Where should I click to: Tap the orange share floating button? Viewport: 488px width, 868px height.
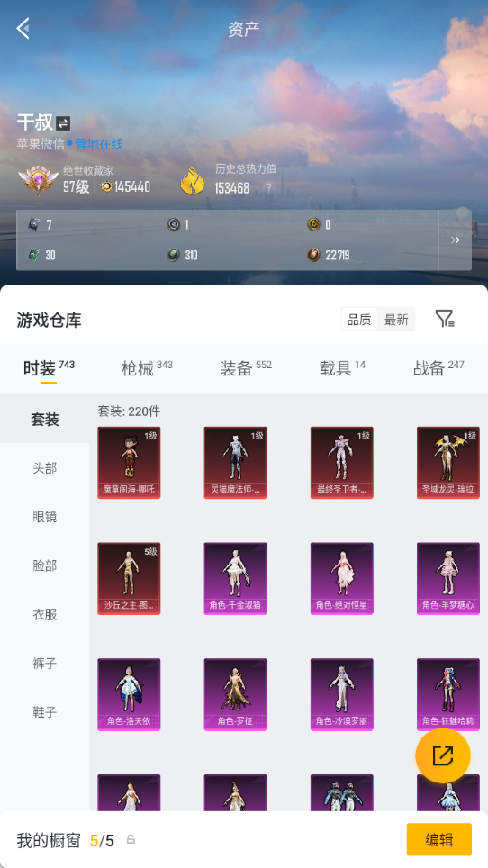pyautogui.click(x=443, y=755)
